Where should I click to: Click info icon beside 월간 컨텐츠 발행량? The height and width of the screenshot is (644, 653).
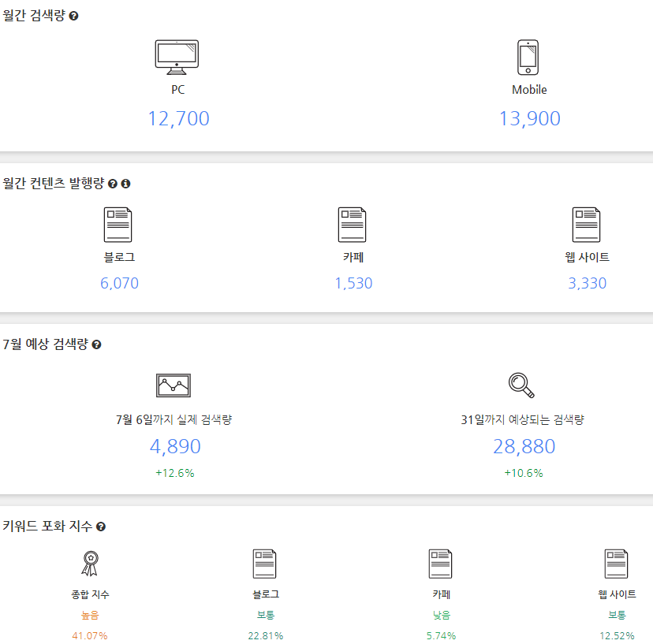pos(125,184)
